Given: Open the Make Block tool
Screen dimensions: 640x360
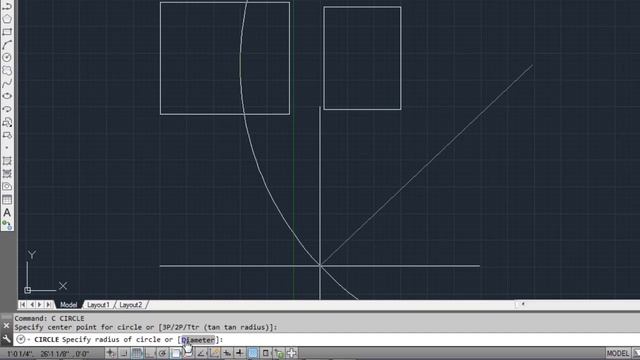Looking at the screenshot, I should 7,135.
